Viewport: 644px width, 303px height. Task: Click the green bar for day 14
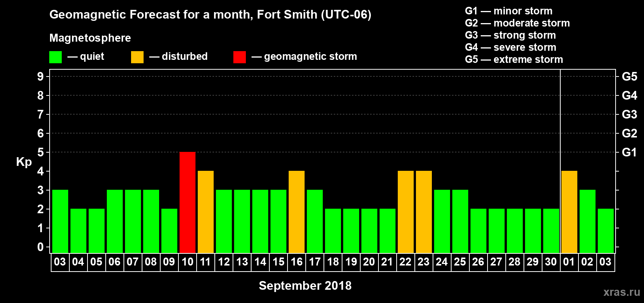click(260, 222)
